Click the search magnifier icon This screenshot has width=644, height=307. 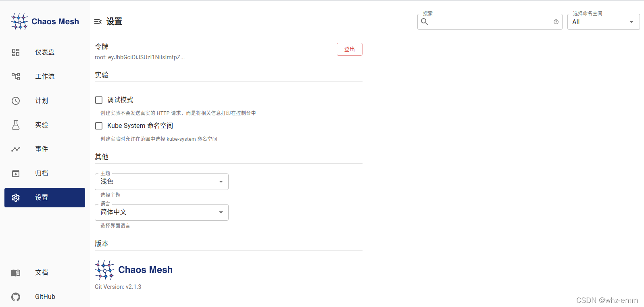point(425,22)
